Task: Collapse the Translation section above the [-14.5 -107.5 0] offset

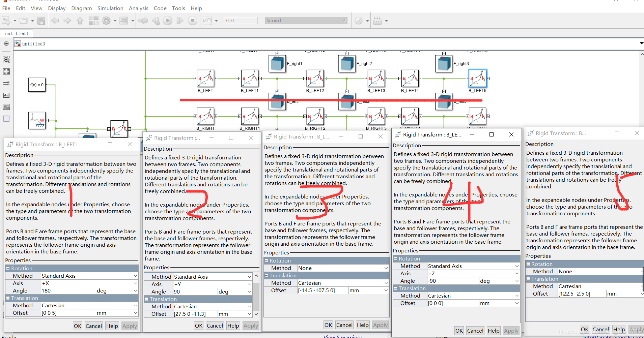Action: pyautogui.click(x=267, y=276)
